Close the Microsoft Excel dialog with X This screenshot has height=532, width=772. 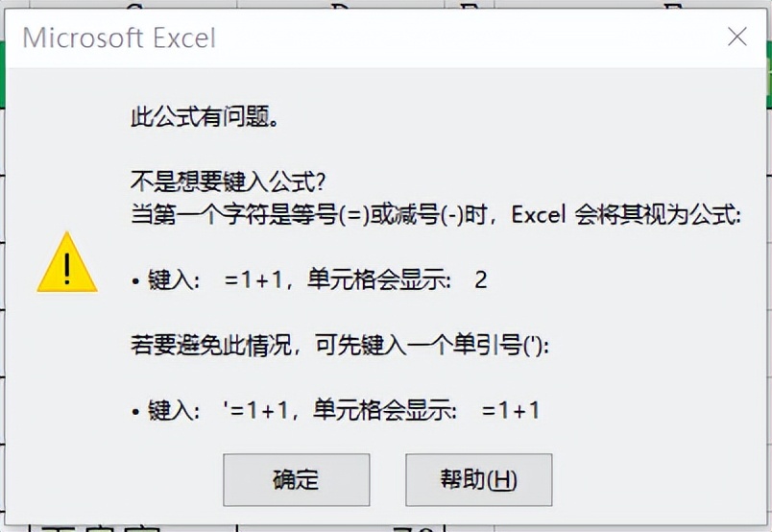pos(737,36)
